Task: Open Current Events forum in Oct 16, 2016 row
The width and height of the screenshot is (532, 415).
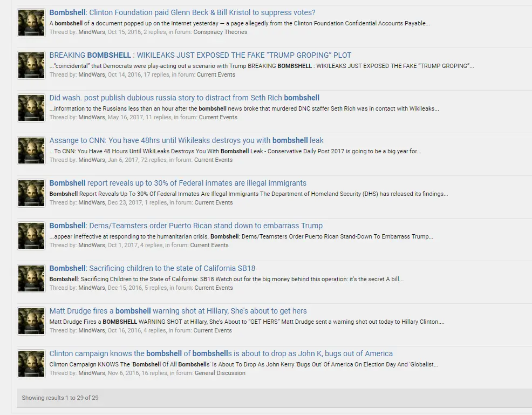Action: click(213, 330)
